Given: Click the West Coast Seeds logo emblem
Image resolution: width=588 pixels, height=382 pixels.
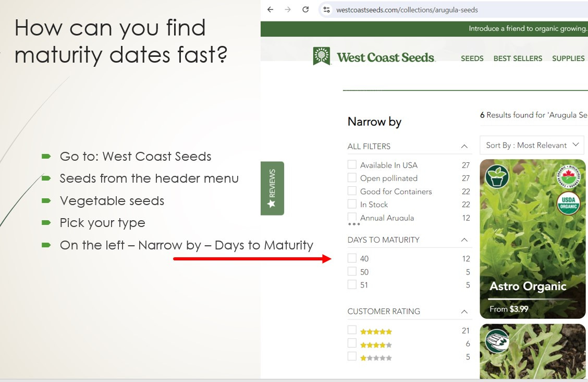Looking at the screenshot, I should point(322,56).
